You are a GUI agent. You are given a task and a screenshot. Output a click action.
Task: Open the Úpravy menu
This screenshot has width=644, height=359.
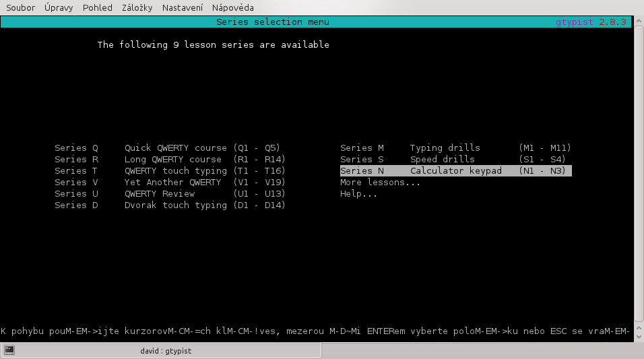[59, 8]
